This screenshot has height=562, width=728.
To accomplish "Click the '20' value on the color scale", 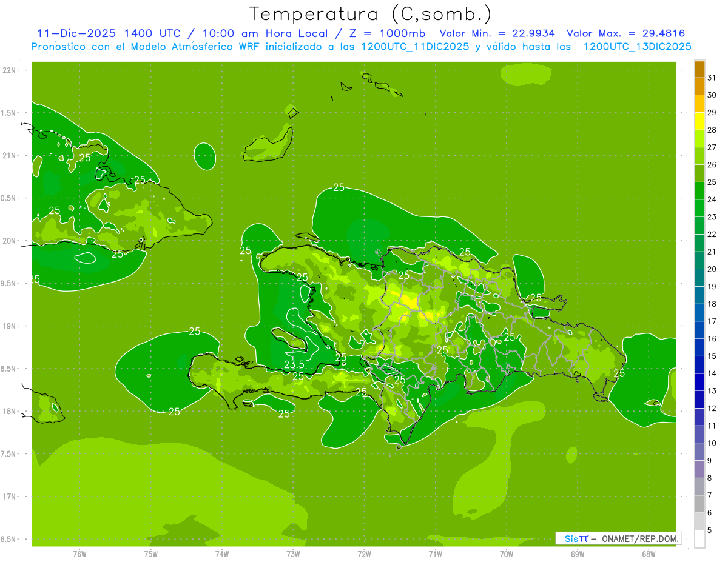I will coord(712,269).
